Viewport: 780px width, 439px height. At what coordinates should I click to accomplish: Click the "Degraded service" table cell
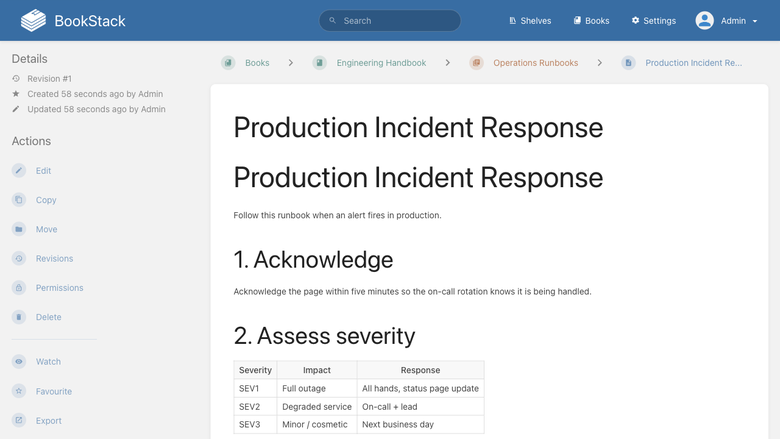(317, 406)
